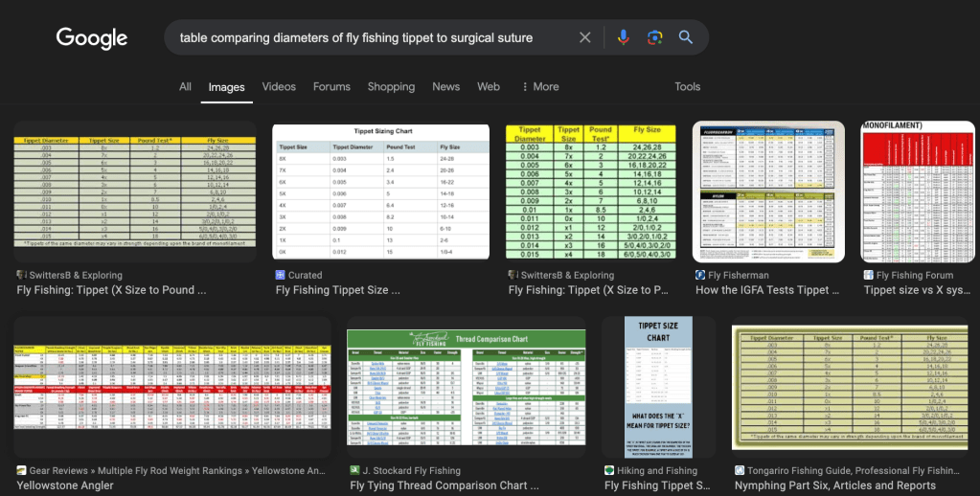The width and height of the screenshot is (980, 496).
Task: Open the Tools filter options
Action: pyautogui.click(x=687, y=86)
